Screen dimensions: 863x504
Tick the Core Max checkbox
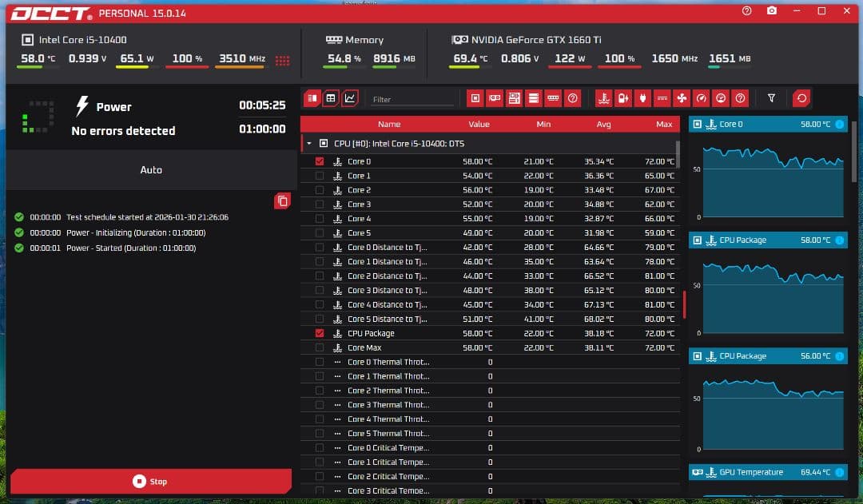tap(320, 347)
